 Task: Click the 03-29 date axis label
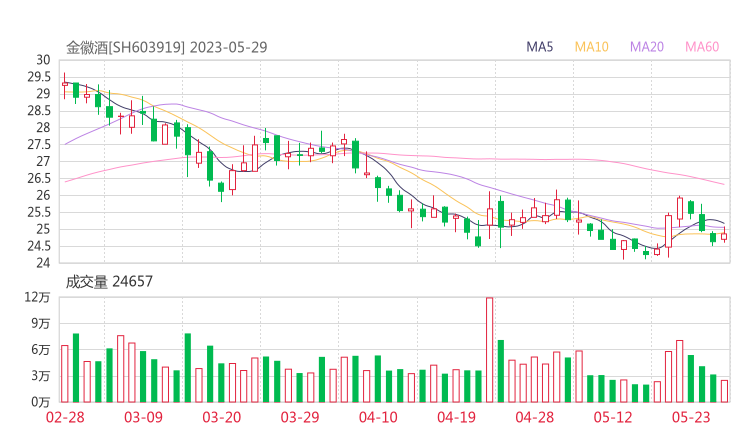[x=300, y=417]
